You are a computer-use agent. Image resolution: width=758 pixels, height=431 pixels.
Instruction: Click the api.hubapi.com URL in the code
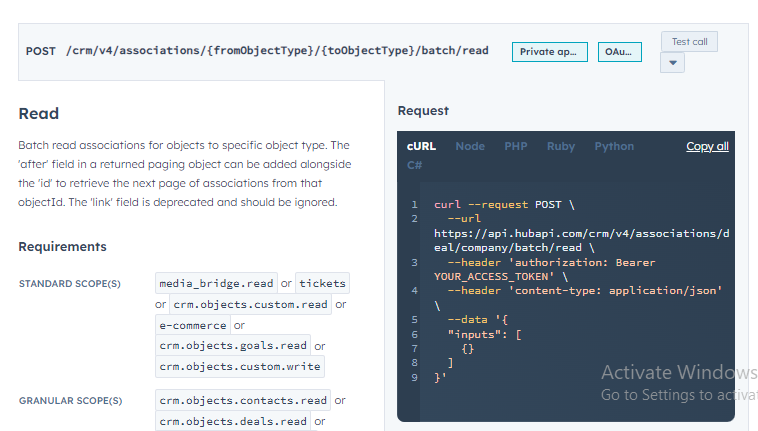coord(582,241)
